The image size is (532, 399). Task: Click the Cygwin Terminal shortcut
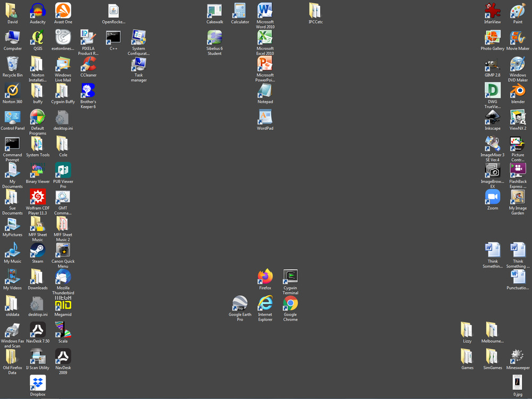point(290,277)
